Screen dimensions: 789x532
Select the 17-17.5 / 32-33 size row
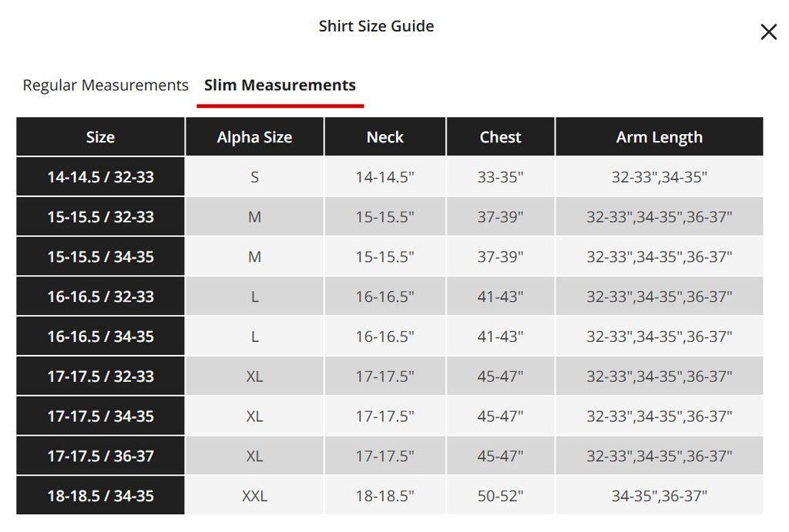click(x=389, y=376)
